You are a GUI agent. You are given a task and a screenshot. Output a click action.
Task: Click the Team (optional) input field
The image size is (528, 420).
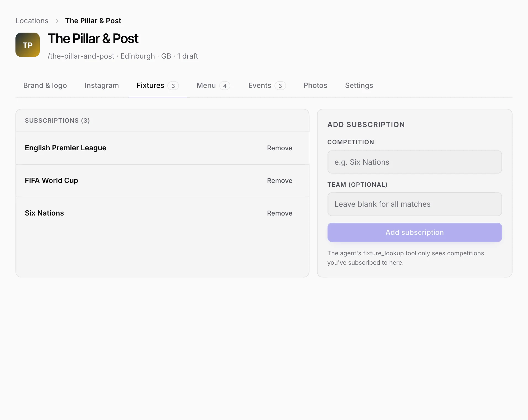tap(415, 204)
